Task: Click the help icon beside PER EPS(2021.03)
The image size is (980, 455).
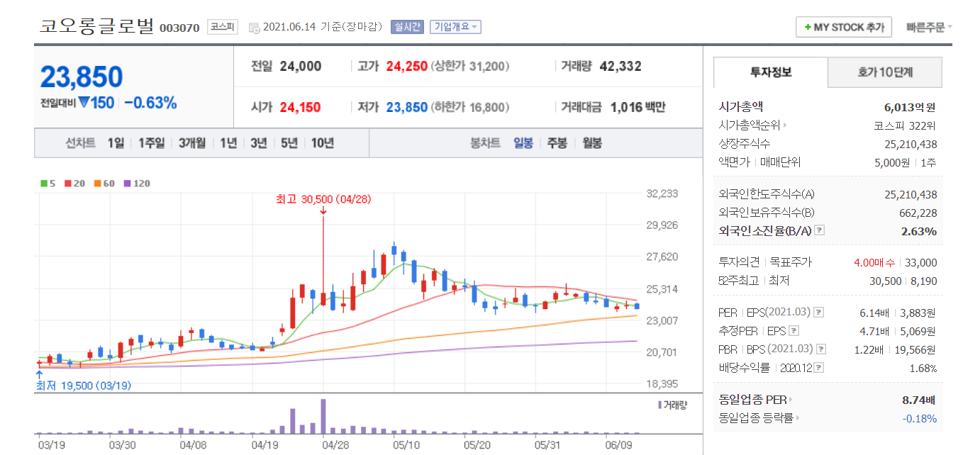Action: pos(819,313)
